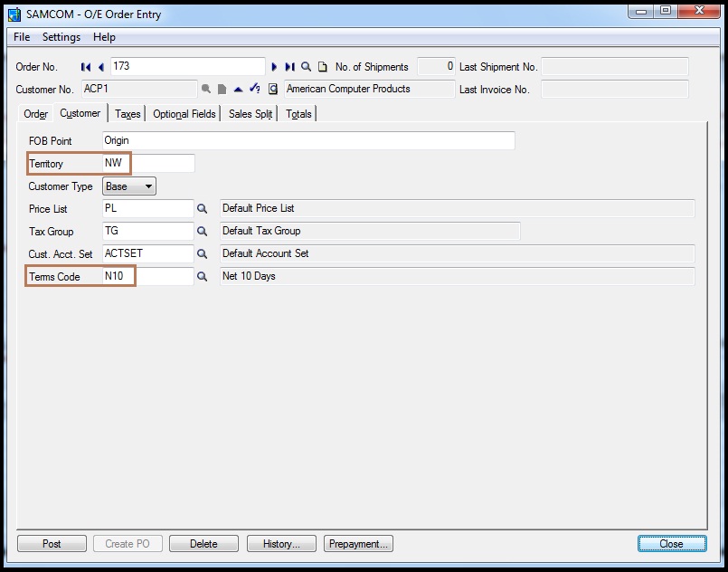Click the Last Invoice No. field
This screenshot has height=572, width=728.
pyautogui.click(x=615, y=90)
